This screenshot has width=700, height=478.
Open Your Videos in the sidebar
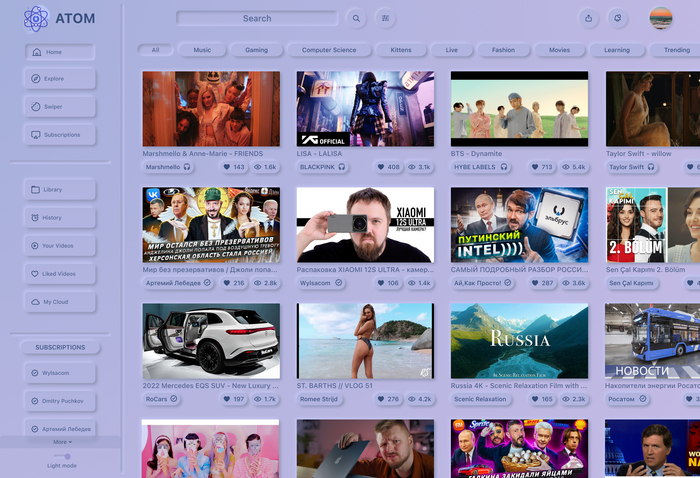pos(60,246)
